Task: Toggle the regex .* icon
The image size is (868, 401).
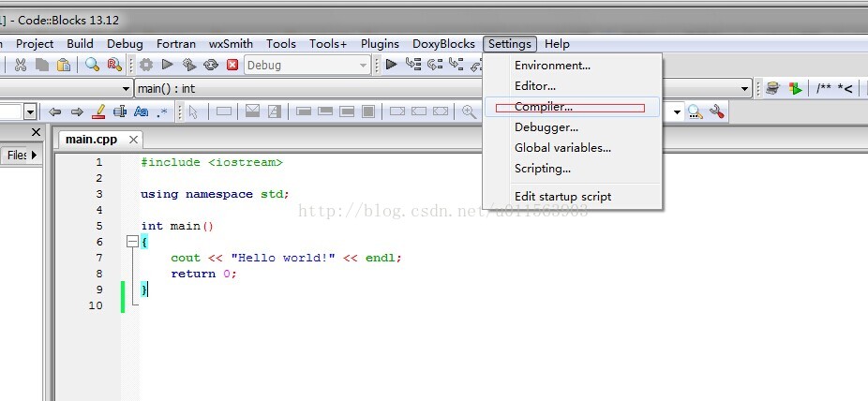Action: (161, 111)
